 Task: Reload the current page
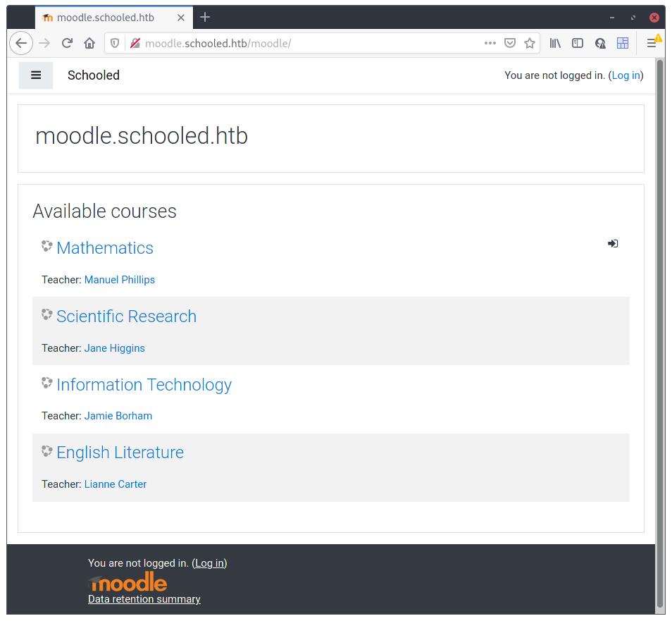pyautogui.click(x=67, y=43)
